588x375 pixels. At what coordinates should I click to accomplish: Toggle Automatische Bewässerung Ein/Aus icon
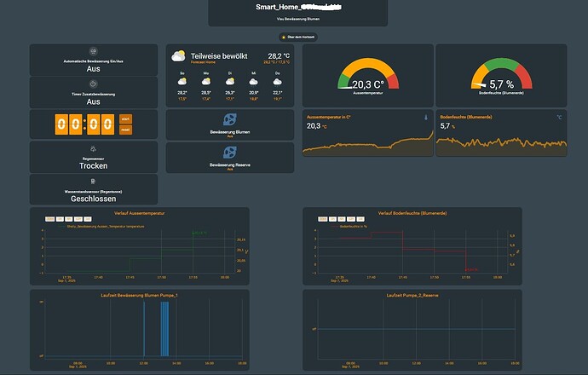click(94, 52)
